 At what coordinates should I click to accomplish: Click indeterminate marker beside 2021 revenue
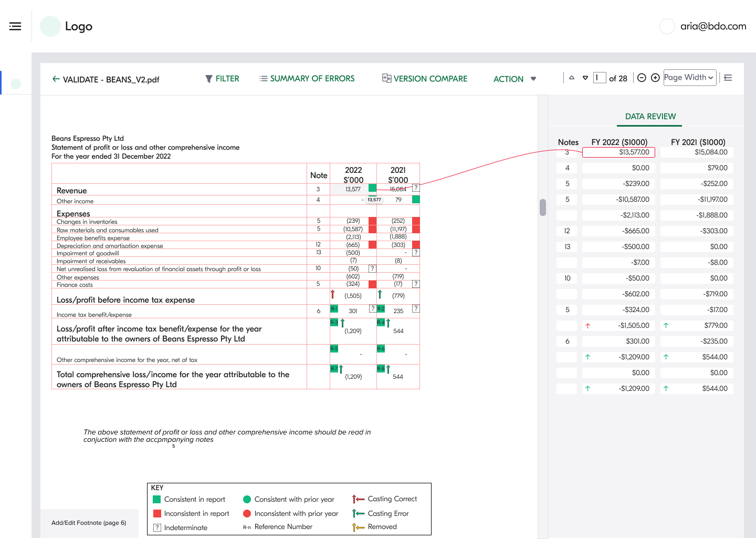pyautogui.click(x=416, y=188)
